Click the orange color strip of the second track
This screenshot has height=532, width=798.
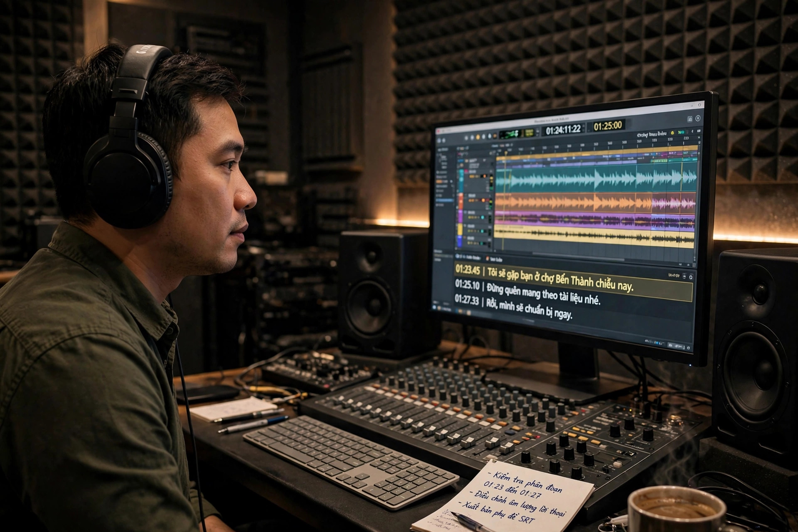tap(461, 201)
